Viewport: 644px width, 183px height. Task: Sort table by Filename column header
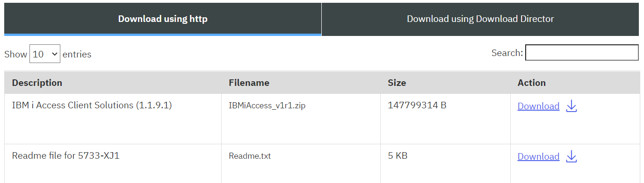pos(249,83)
